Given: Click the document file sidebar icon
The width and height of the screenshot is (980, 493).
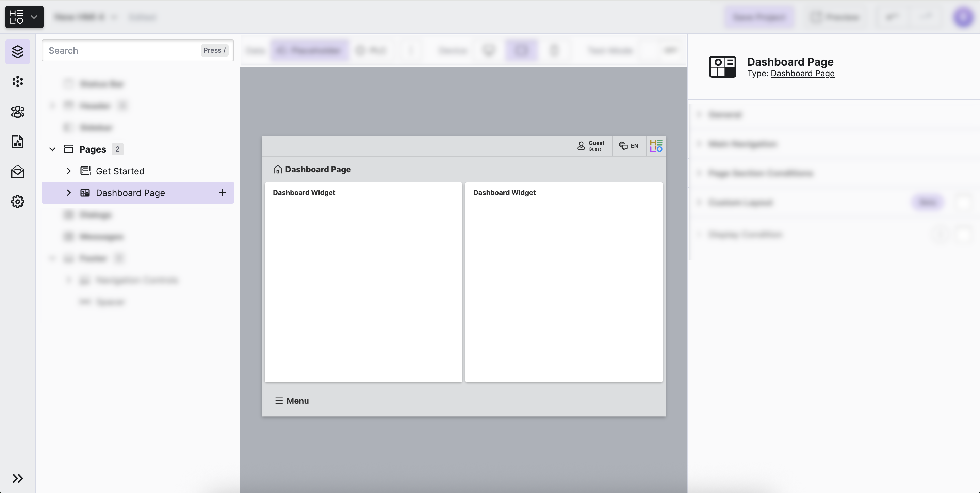Looking at the screenshot, I should (17, 142).
